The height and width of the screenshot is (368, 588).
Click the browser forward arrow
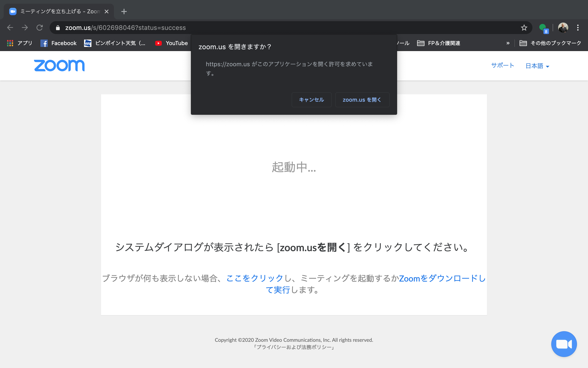pyautogui.click(x=25, y=28)
